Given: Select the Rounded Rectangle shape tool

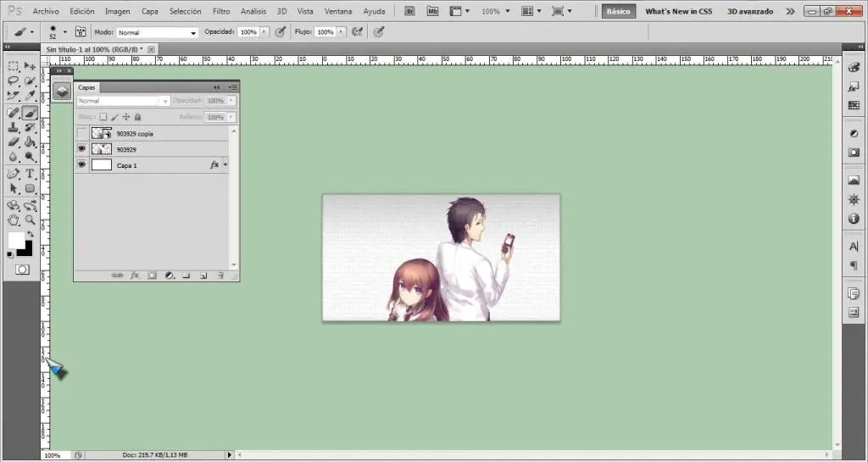Looking at the screenshot, I should click(30, 189).
